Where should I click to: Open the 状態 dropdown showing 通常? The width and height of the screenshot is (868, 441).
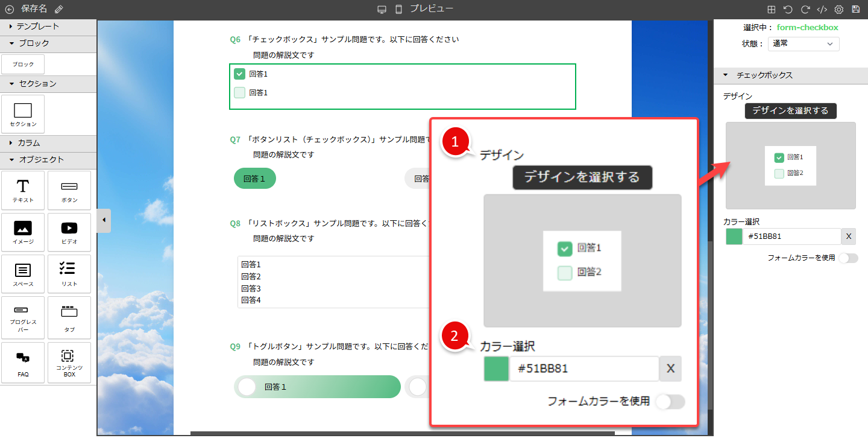(x=804, y=43)
